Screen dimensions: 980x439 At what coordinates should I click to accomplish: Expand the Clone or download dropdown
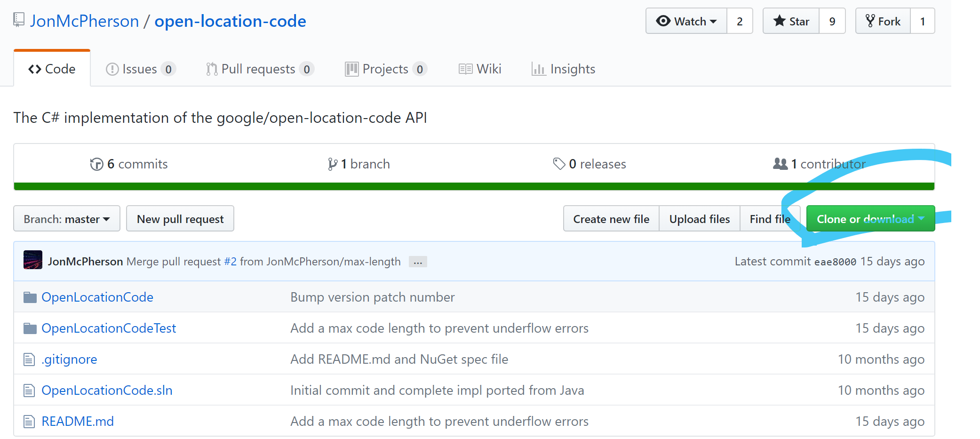coord(870,218)
